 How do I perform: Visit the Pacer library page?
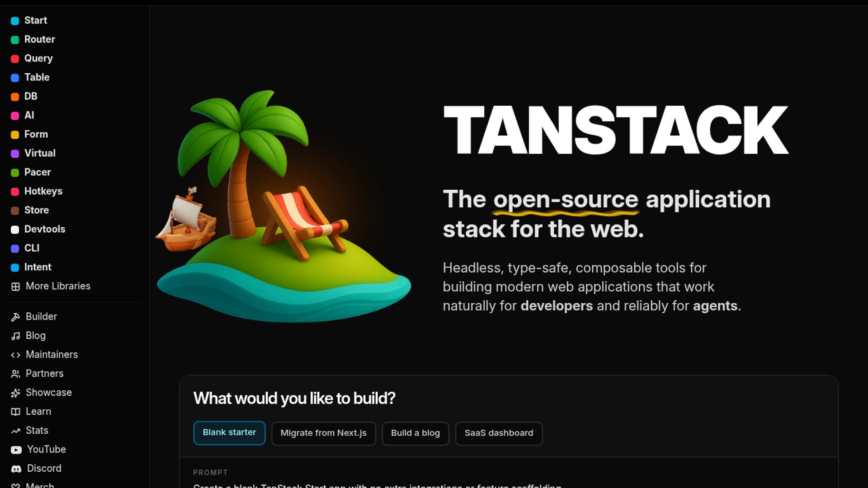(x=38, y=172)
